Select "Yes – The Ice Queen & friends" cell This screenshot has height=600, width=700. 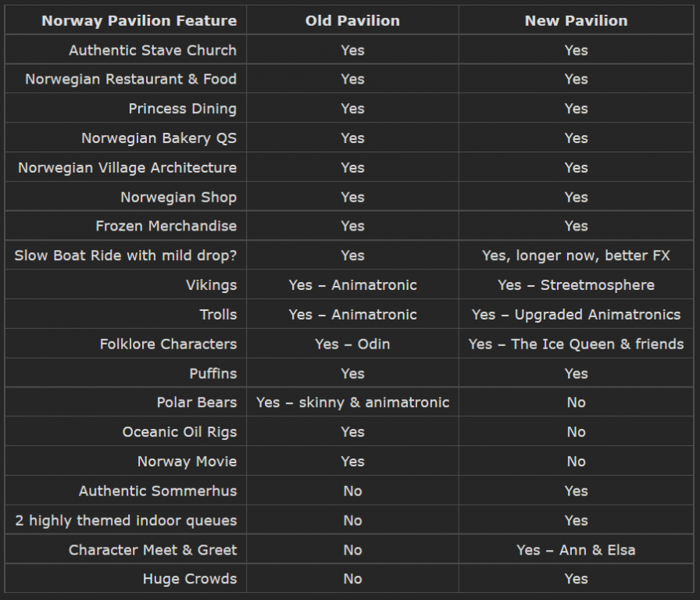click(x=576, y=344)
